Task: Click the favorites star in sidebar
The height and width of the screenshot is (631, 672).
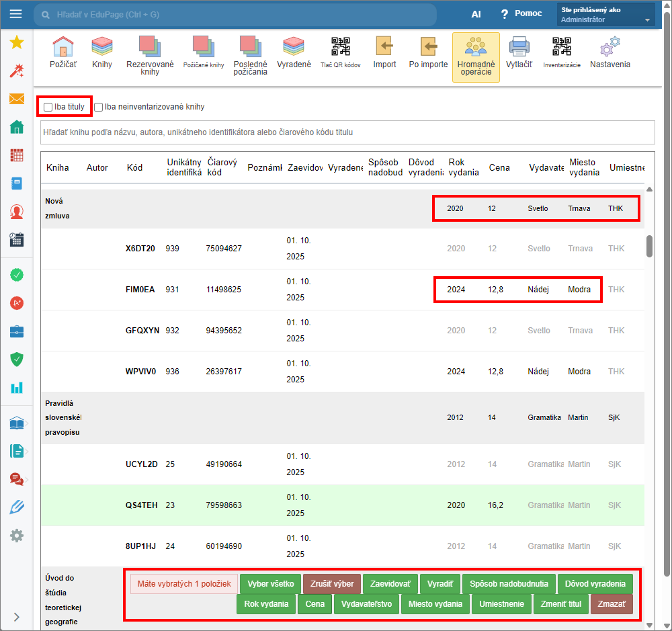Action: click(x=17, y=43)
